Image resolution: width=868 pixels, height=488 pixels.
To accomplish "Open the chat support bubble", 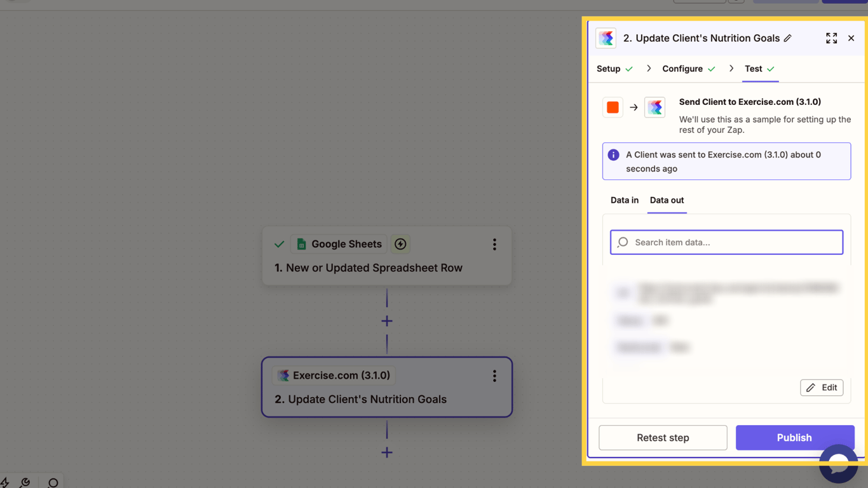I will 838,463.
